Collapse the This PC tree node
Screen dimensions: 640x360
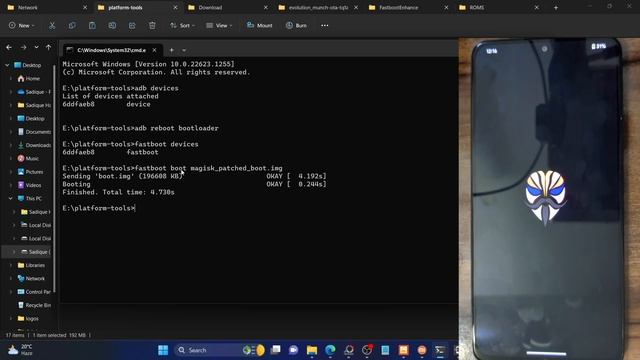point(10,198)
